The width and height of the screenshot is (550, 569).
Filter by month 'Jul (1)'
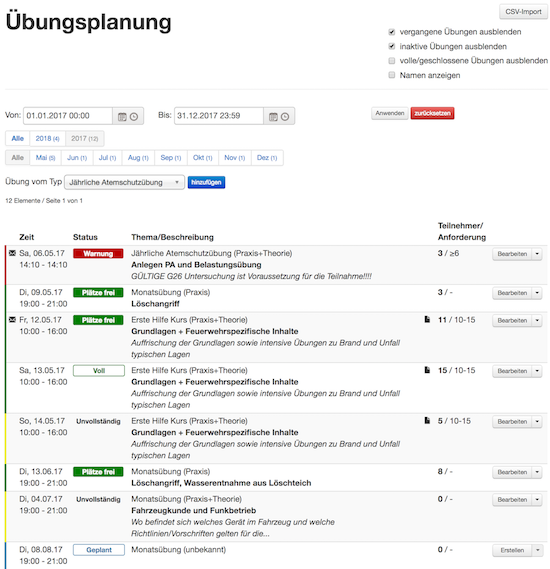[107, 157]
